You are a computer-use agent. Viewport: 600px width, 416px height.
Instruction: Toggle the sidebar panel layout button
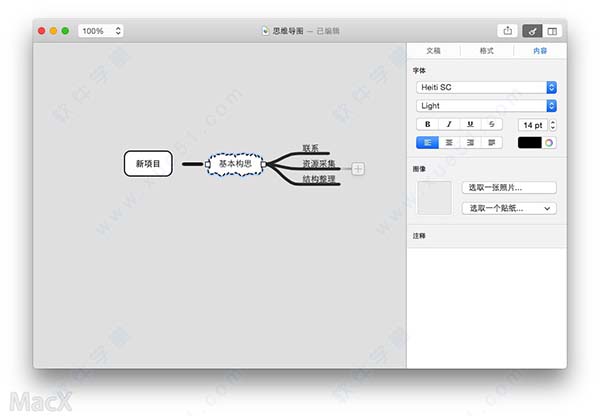tap(552, 31)
